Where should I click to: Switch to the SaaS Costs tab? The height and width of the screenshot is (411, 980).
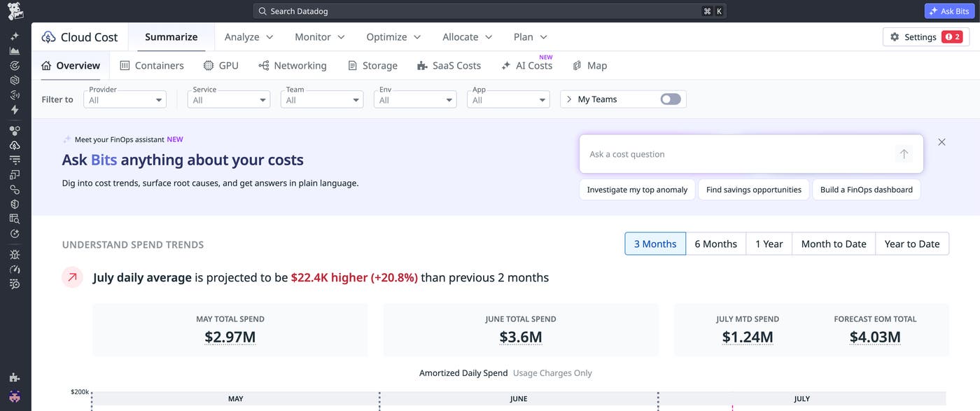[449, 66]
